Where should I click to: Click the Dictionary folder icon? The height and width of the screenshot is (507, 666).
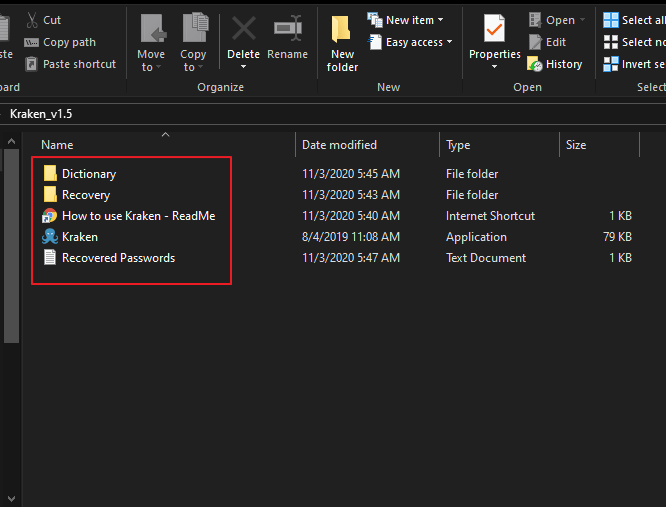coord(50,173)
